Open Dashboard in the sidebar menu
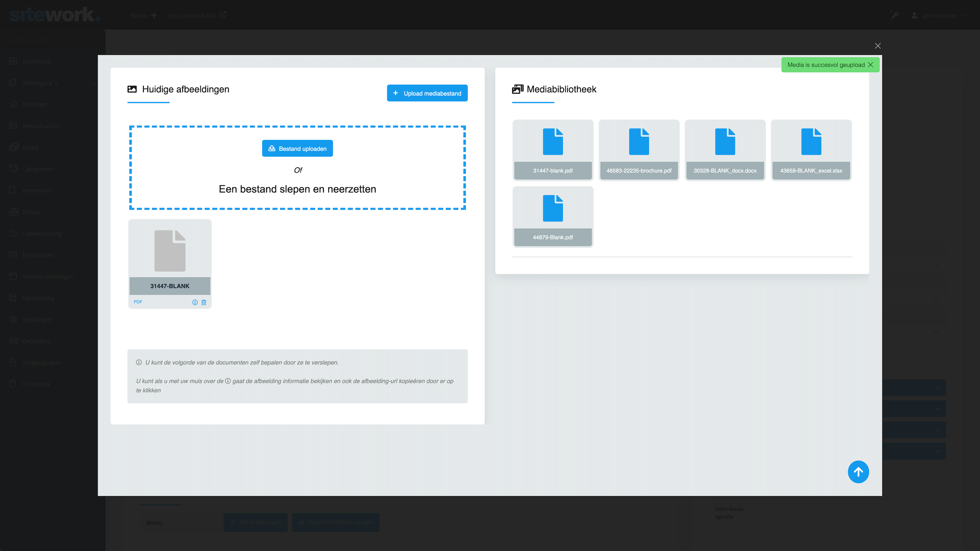This screenshot has height=551, width=980. (36, 62)
